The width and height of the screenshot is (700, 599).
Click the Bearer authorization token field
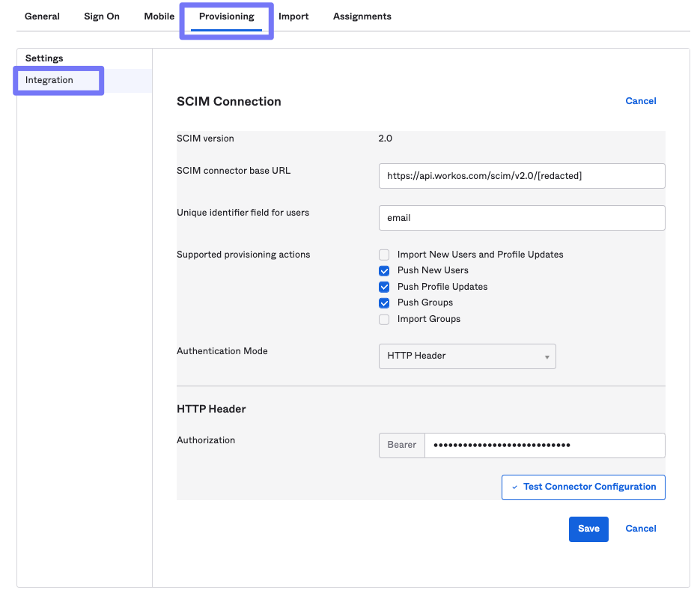tap(544, 445)
